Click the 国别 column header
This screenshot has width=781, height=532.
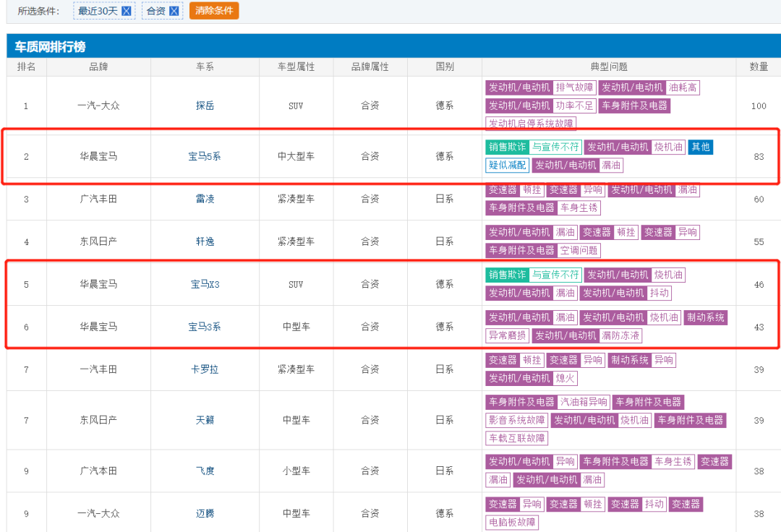[445, 66]
